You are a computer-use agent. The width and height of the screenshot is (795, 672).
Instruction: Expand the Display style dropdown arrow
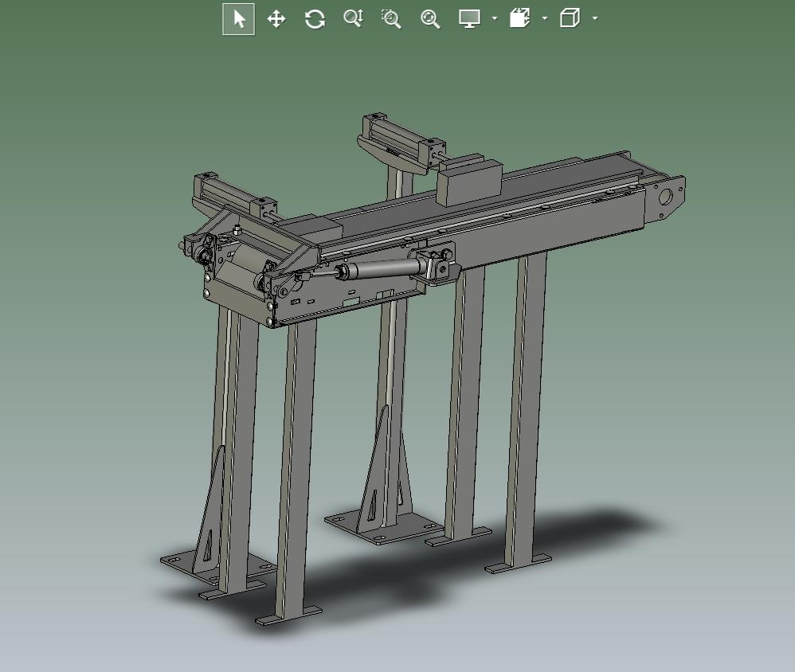495,19
